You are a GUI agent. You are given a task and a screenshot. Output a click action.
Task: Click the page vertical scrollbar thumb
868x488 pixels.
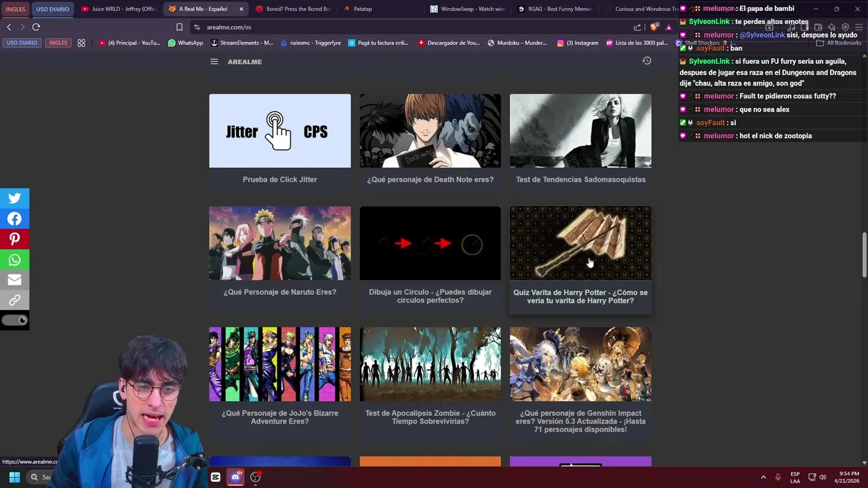coord(864,255)
